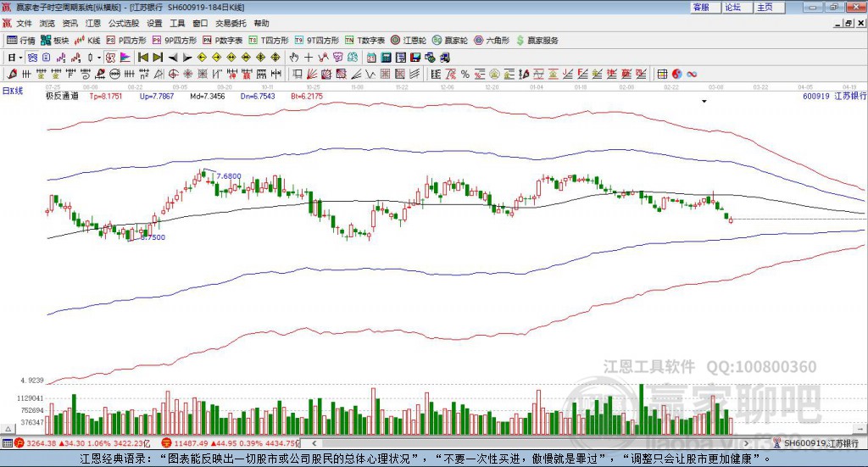
Task: Click the 主页 homepage button
Action: (769, 7)
